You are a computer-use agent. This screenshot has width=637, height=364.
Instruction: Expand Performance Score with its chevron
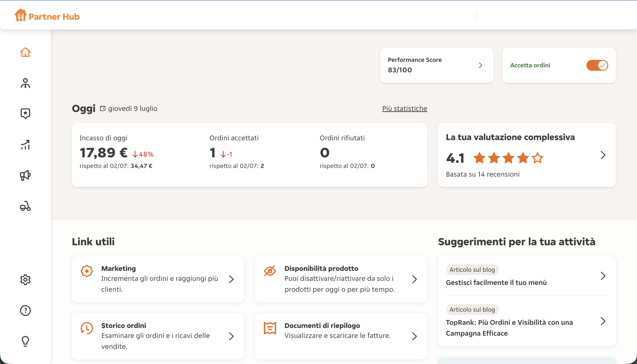480,65
